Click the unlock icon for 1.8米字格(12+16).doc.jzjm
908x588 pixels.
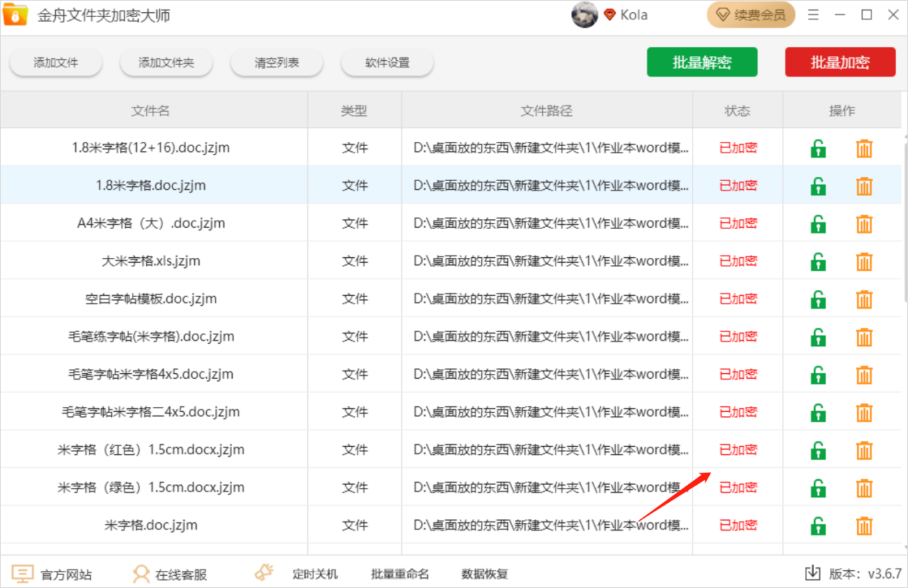[818, 148]
